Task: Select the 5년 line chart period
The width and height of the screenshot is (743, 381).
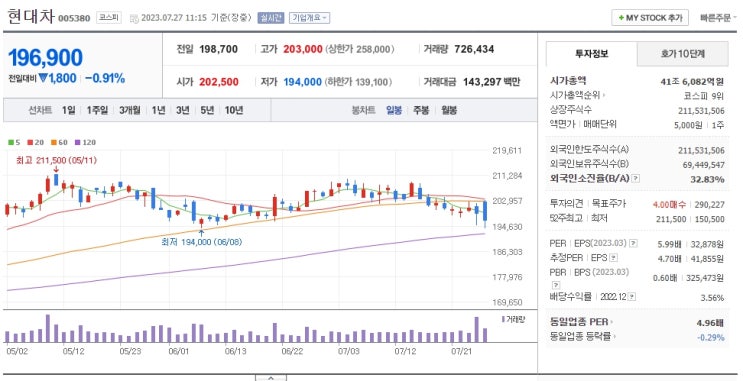Action: pyautogui.click(x=207, y=110)
